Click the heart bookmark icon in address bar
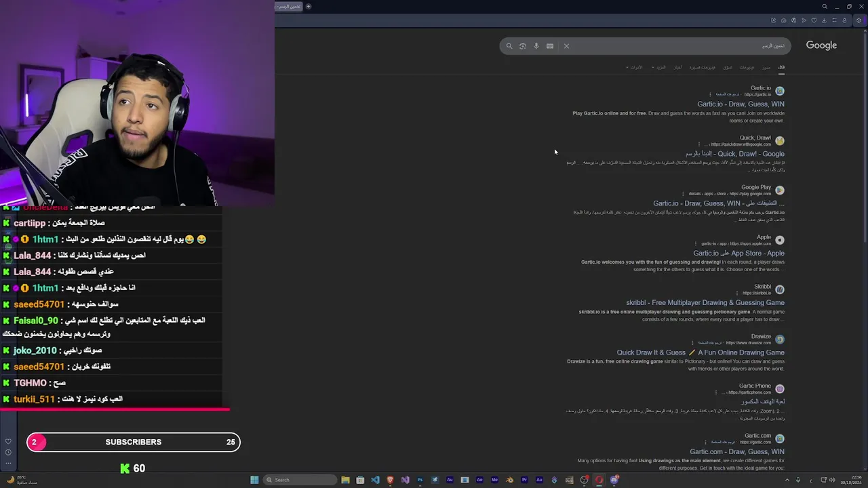The image size is (868, 488). tap(814, 20)
